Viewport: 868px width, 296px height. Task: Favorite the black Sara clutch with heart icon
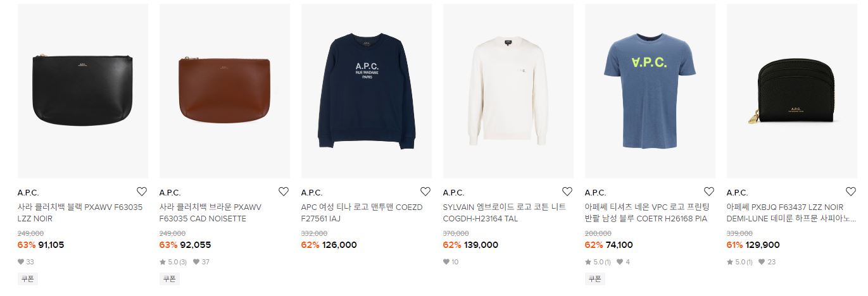pyautogui.click(x=142, y=192)
